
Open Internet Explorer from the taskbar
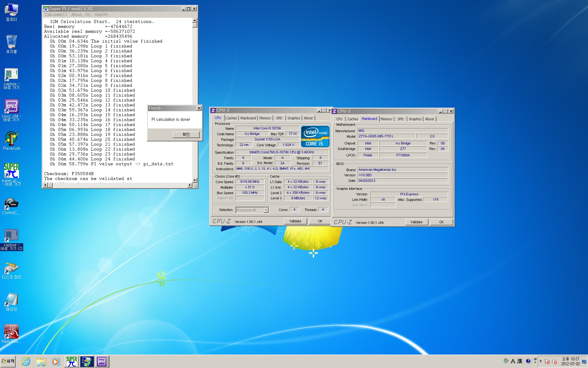(x=26, y=362)
